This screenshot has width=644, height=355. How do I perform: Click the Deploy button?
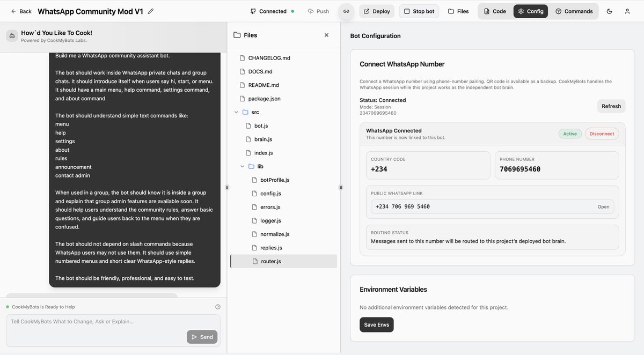point(377,11)
